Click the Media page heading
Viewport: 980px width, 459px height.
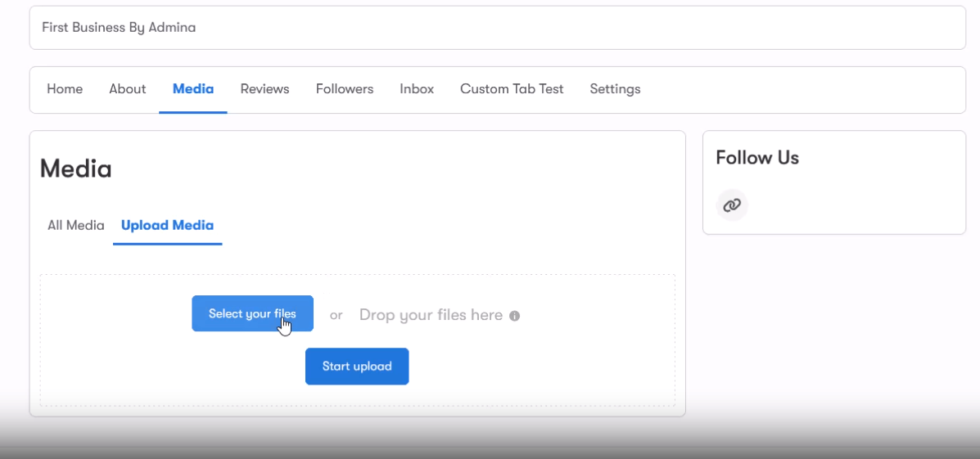pyautogui.click(x=76, y=169)
